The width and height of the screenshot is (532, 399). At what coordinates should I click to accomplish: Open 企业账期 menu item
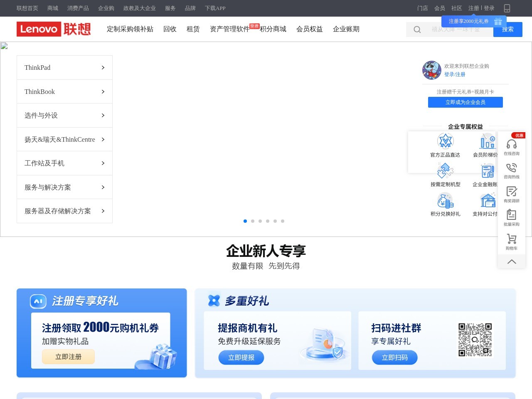346,29
